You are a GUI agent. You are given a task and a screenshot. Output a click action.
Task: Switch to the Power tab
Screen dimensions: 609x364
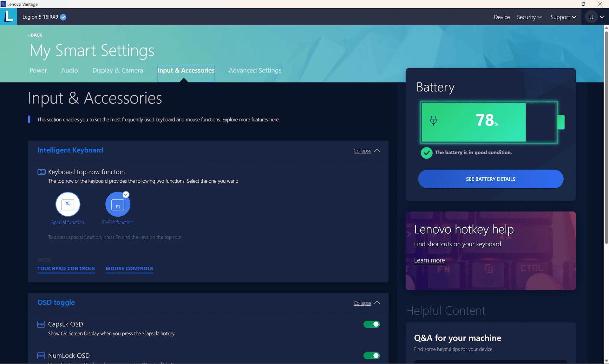(x=38, y=70)
